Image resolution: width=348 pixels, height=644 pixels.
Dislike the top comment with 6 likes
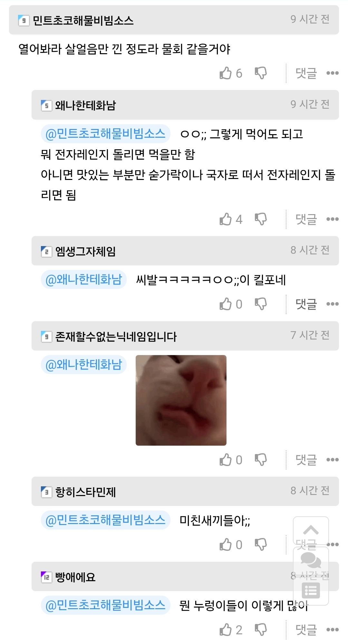[x=261, y=73]
